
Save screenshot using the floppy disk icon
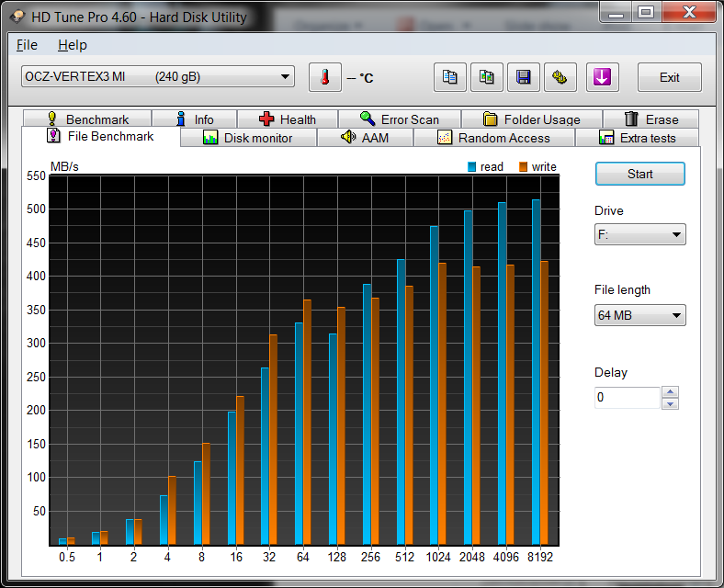click(x=524, y=77)
